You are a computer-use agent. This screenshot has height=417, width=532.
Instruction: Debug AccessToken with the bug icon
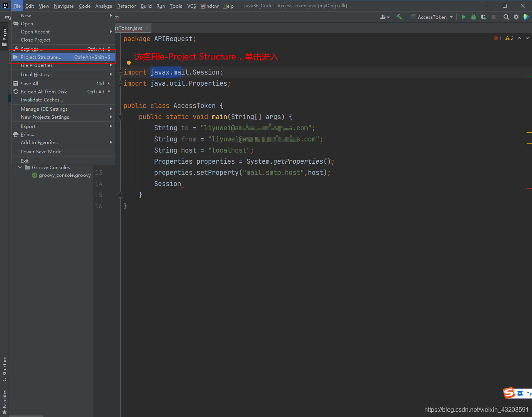click(x=474, y=17)
